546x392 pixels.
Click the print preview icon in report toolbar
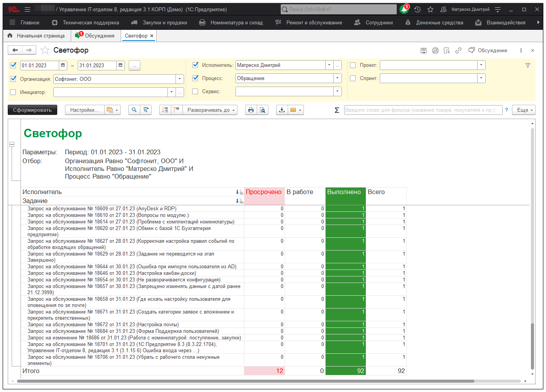coord(263,110)
